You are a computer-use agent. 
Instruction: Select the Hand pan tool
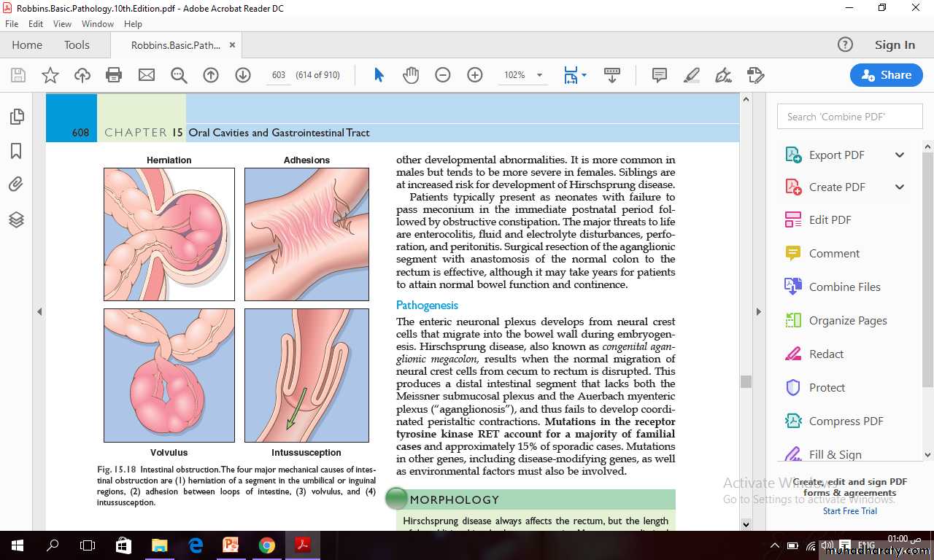[x=411, y=75]
